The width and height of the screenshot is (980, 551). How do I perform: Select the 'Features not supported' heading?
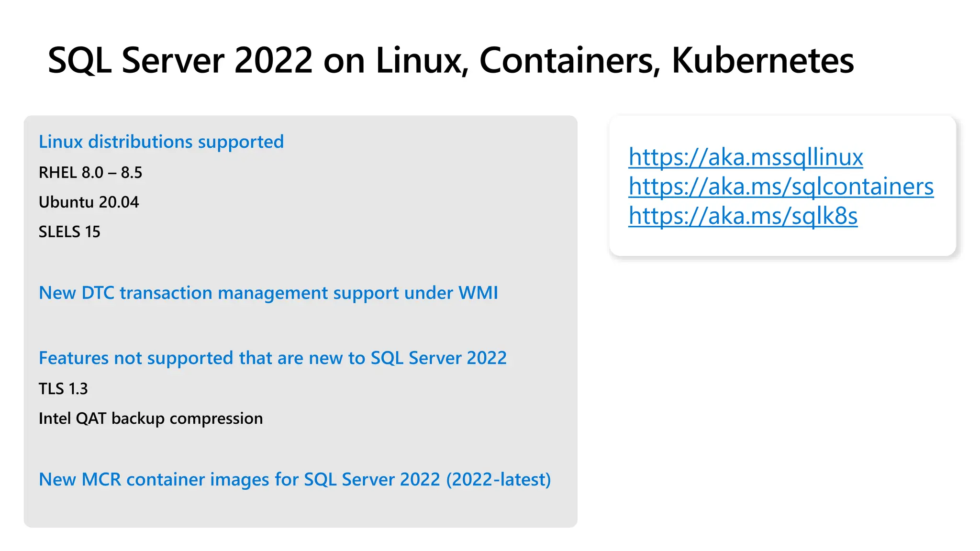[x=273, y=358]
